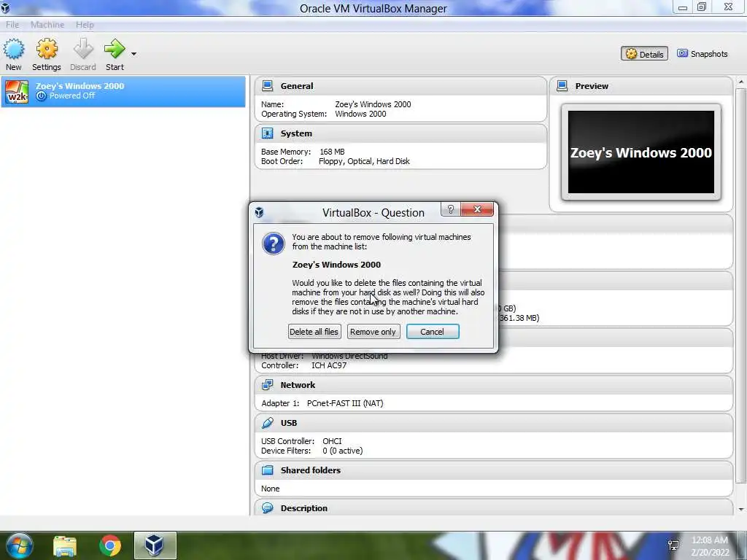Click the Network section icon
Viewport: 747px width, 560px height.
(267, 385)
